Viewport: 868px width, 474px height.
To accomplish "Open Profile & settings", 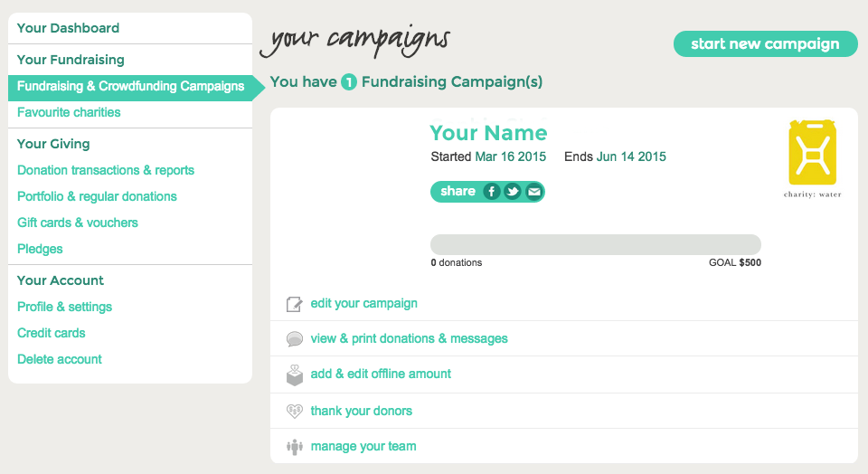I will (65, 307).
